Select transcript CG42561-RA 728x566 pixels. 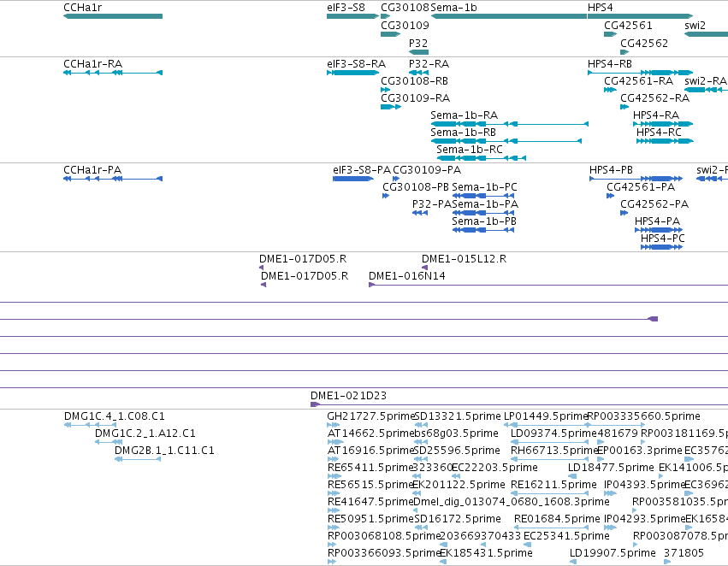639,81
